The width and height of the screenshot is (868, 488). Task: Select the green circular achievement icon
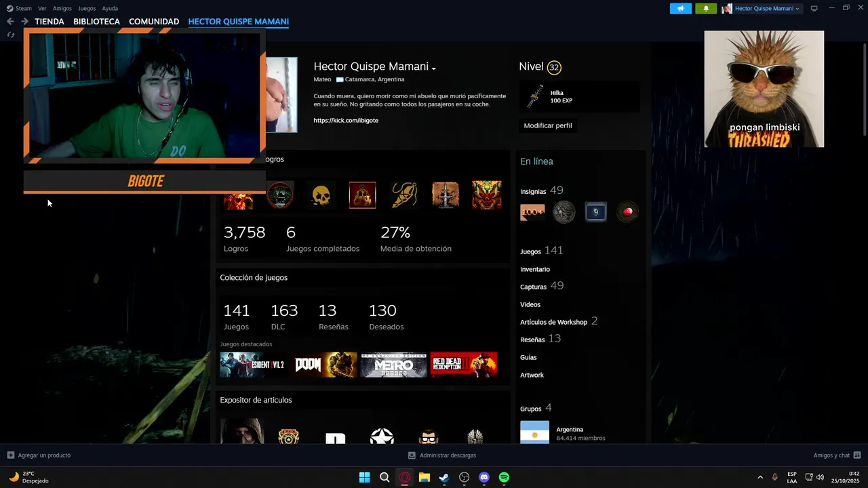(280, 195)
